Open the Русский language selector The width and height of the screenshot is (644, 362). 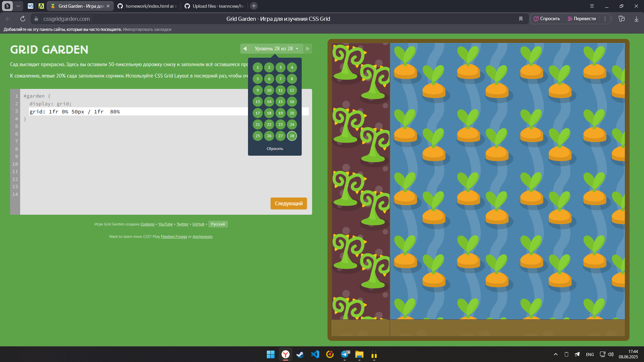(x=218, y=224)
